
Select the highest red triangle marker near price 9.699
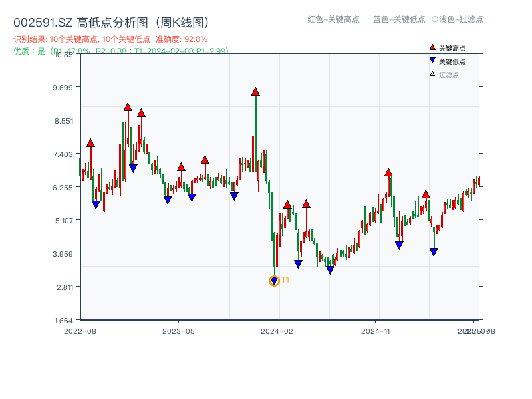[x=255, y=92]
